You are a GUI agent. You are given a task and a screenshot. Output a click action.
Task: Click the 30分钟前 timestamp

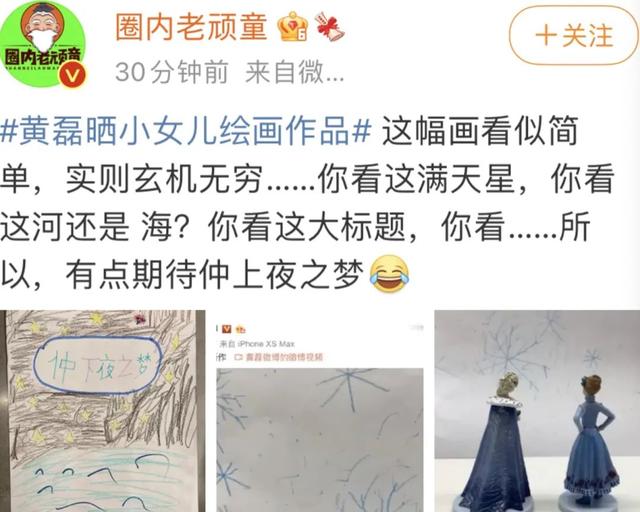click(171, 72)
